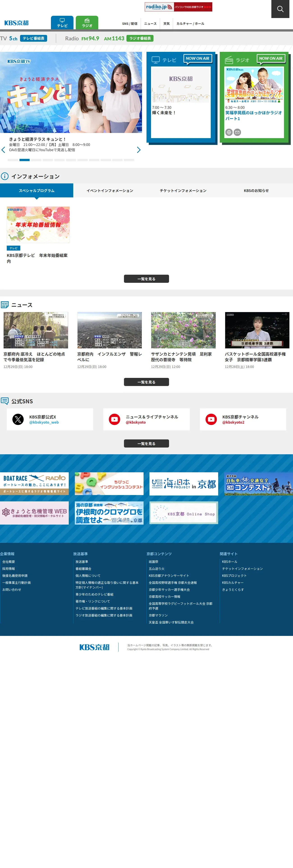Open 自転車交通安全CMコンテスト banner
The width and height of the screenshot is (293, 868).
click(259, 484)
